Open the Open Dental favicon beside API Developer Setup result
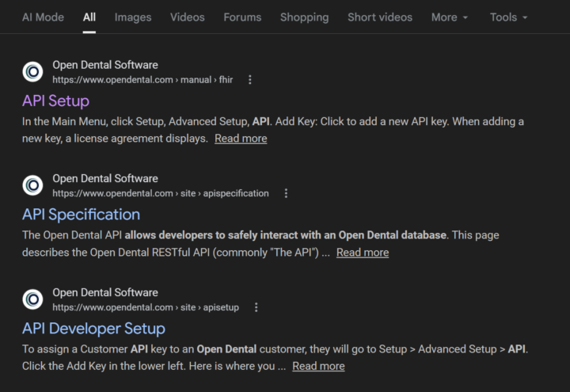The image size is (570, 392). pos(32,299)
